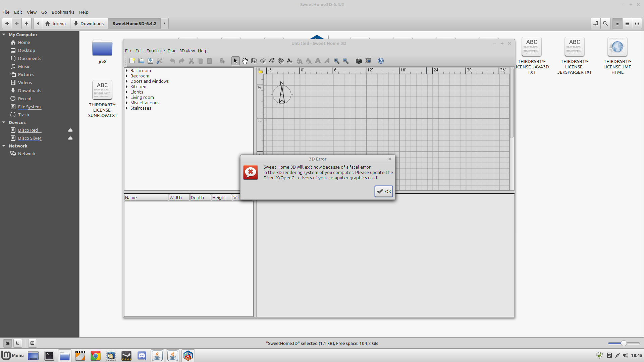Click the Cut scissors icon
Viewport: 644px width, 362px height.
tap(191, 61)
